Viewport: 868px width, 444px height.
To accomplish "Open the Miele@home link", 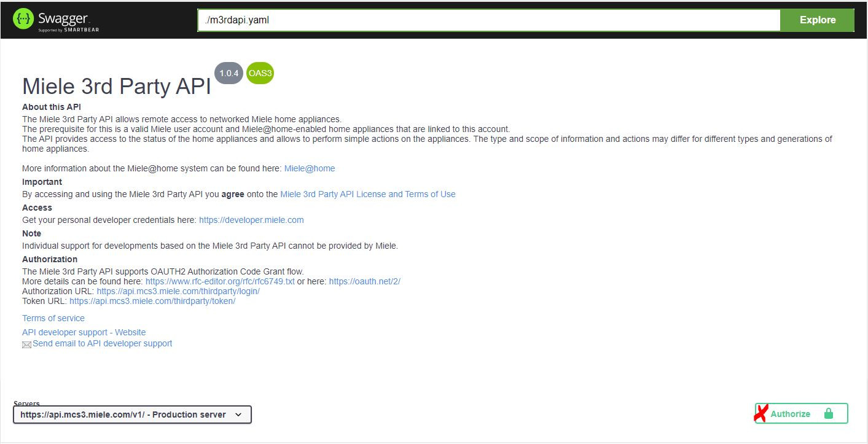I will [310, 168].
